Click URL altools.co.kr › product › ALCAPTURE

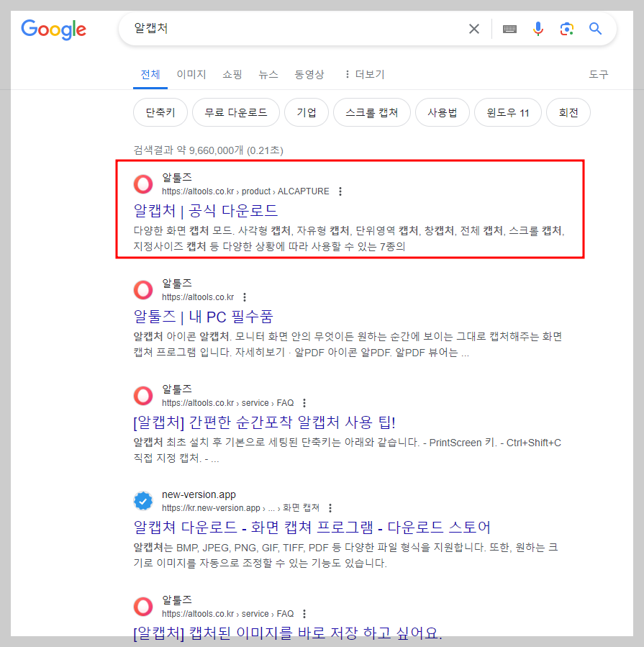pos(245,191)
